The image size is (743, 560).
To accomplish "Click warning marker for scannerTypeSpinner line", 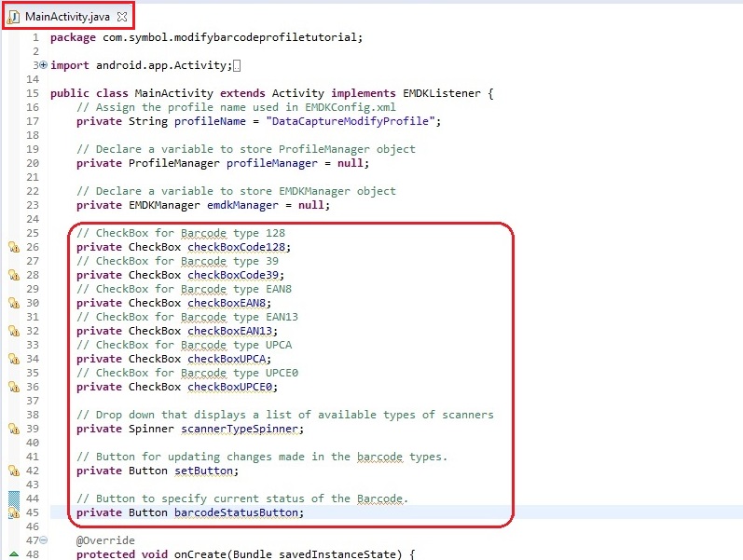I will [x=14, y=429].
